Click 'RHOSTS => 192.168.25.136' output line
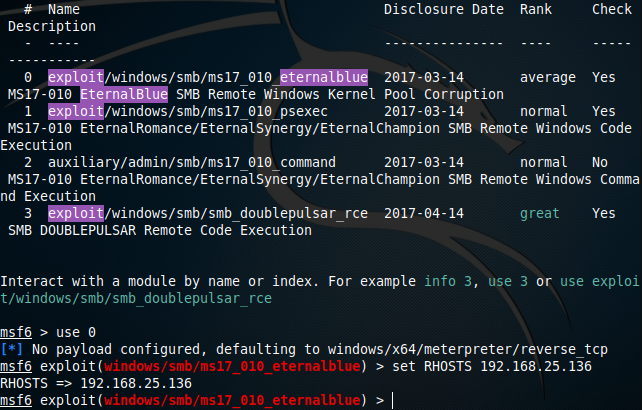The height and width of the screenshot is (410, 642). [x=96, y=383]
